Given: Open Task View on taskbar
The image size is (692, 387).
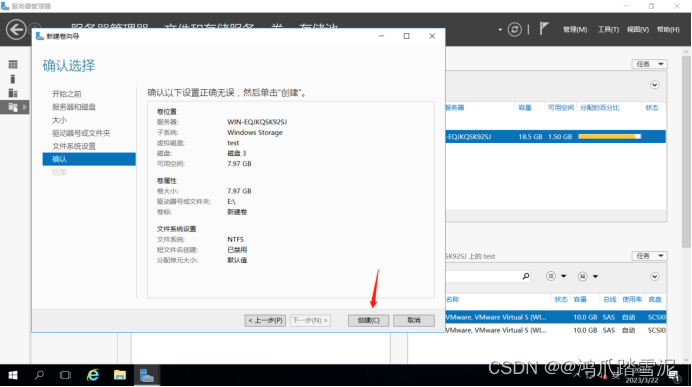Looking at the screenshot, I should pyautogui.click(x=65, y=375).
